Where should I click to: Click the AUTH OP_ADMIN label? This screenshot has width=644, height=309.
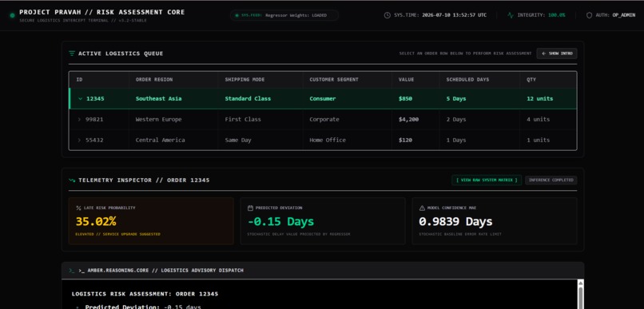click(615, 15)
